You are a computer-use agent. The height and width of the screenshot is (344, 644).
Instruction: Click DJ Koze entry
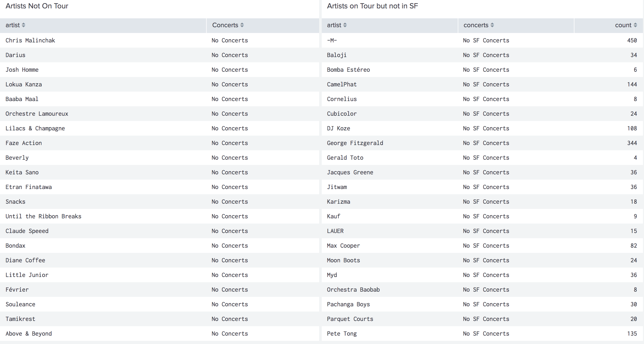click(x=338, y=128)
